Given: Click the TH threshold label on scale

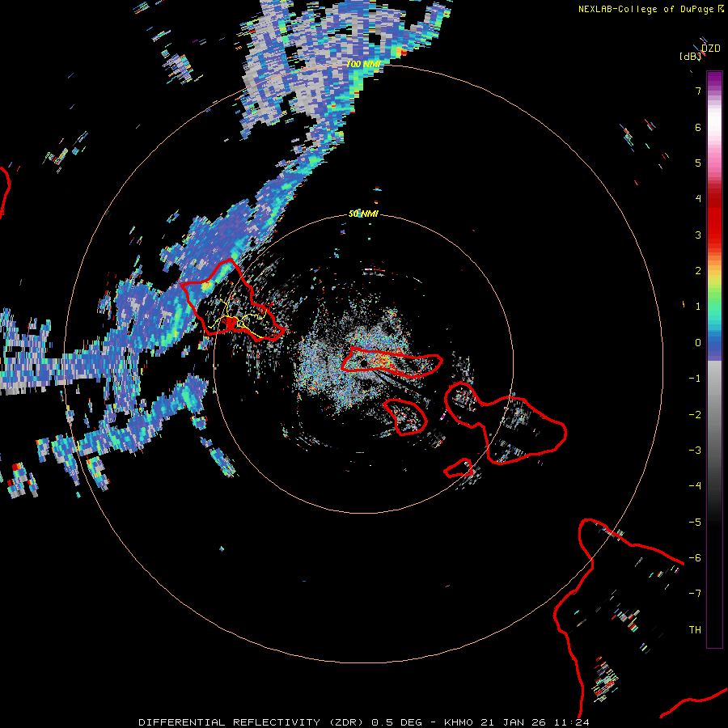Looking at the screenshot, I should [695, 630].
